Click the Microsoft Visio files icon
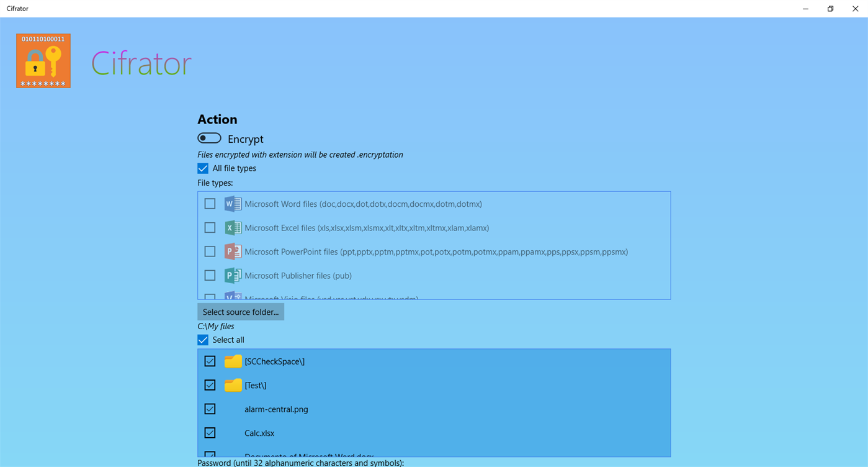 [232, 297]
